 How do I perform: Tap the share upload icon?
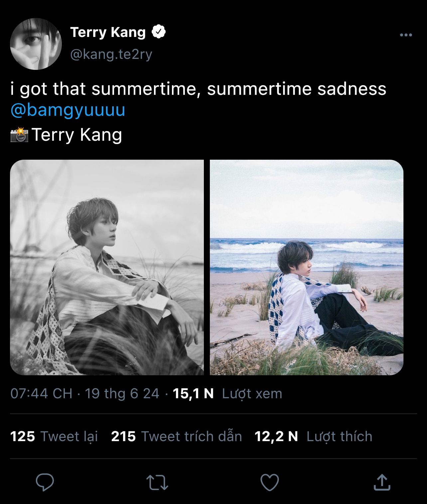(381, 483)
